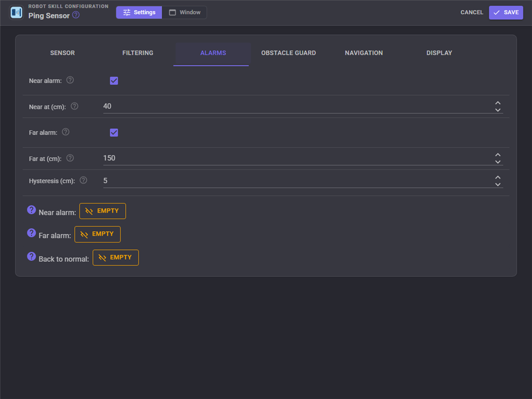
Task: Increase the Hysteresis (cm) value
Action: point(498,178)
